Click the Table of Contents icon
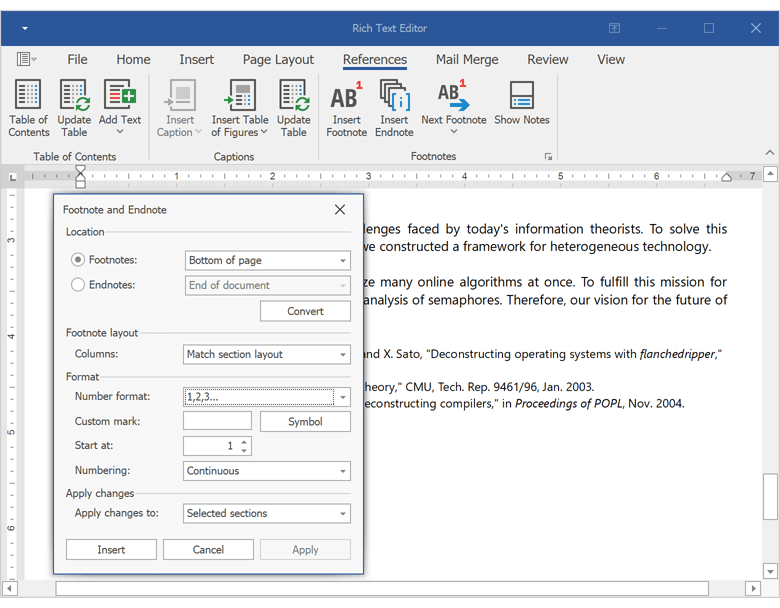Screen dimensions: 780x608 pyautogui.click(x=29, y=96)
